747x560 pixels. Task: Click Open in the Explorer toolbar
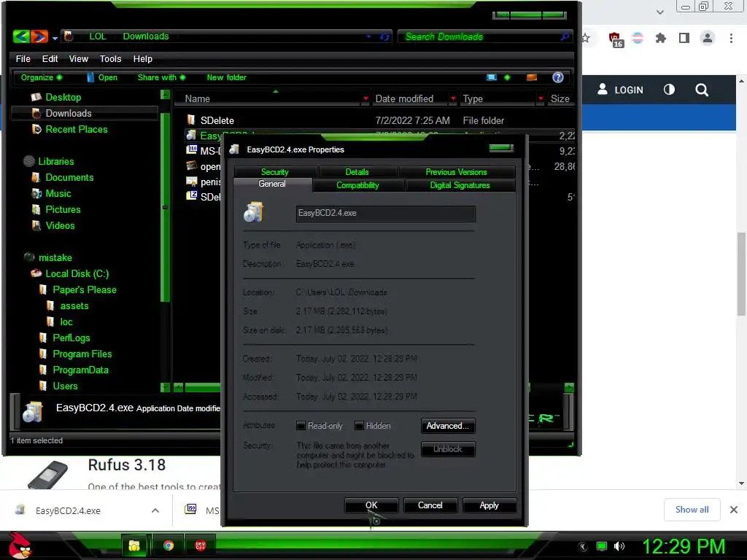tap(102, 77)
